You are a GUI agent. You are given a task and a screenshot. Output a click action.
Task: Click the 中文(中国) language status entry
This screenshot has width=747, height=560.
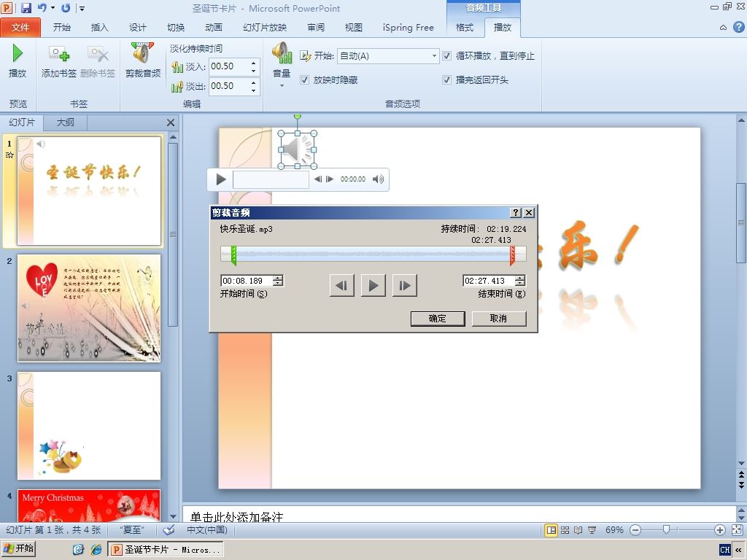[207, 530]
